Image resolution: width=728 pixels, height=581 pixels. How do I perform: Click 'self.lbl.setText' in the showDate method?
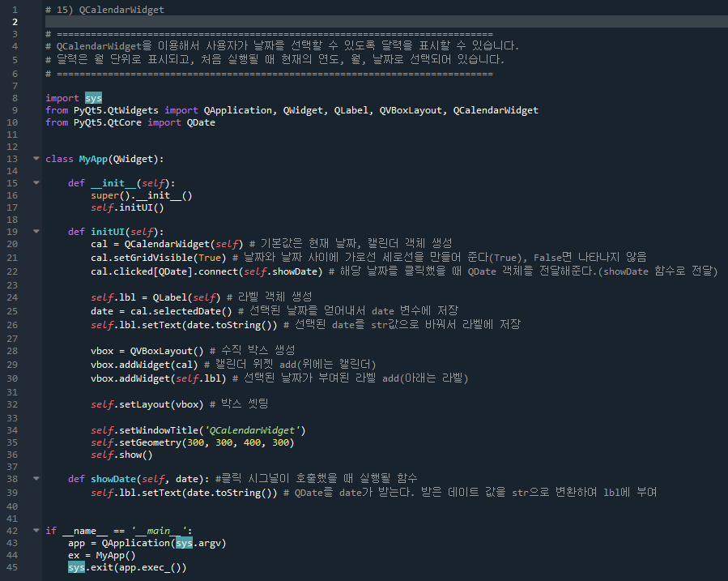point(136,493)
